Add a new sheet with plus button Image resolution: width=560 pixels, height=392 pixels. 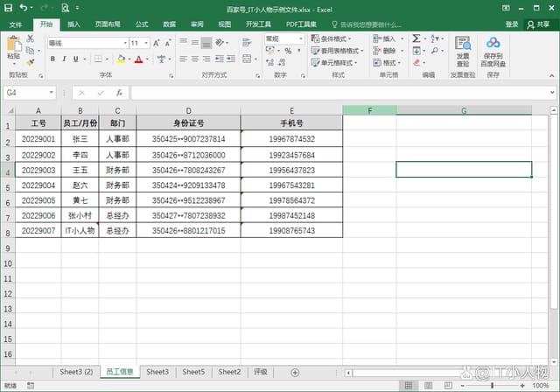click(x=295, y=373)
